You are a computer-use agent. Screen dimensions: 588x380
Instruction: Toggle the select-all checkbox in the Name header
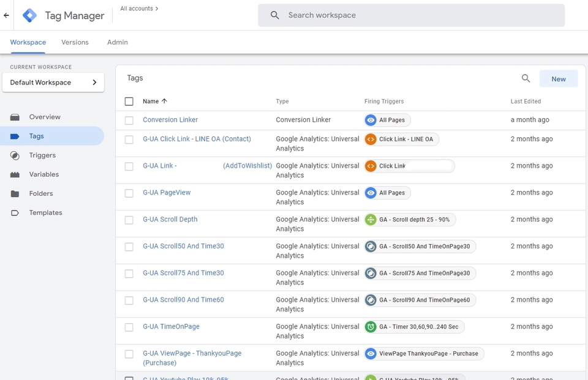pyautogui.click(x=129, y=101)
